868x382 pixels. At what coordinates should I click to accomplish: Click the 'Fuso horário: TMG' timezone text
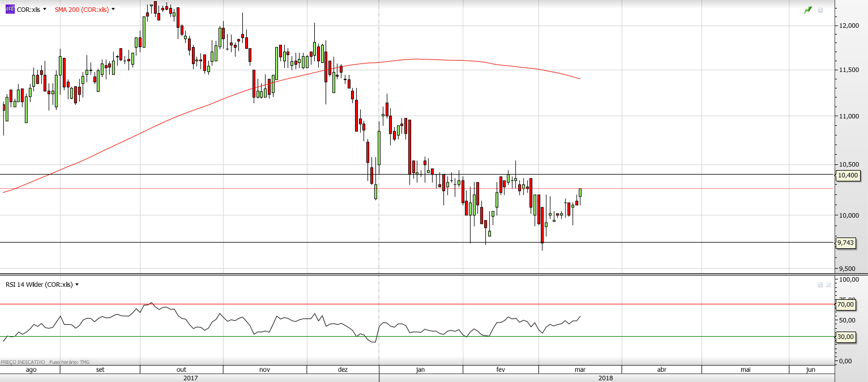[70, 362]
